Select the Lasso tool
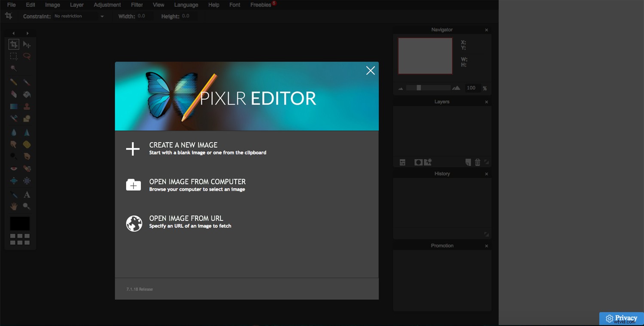Screen dimensions: 644x326 (27, 56)
